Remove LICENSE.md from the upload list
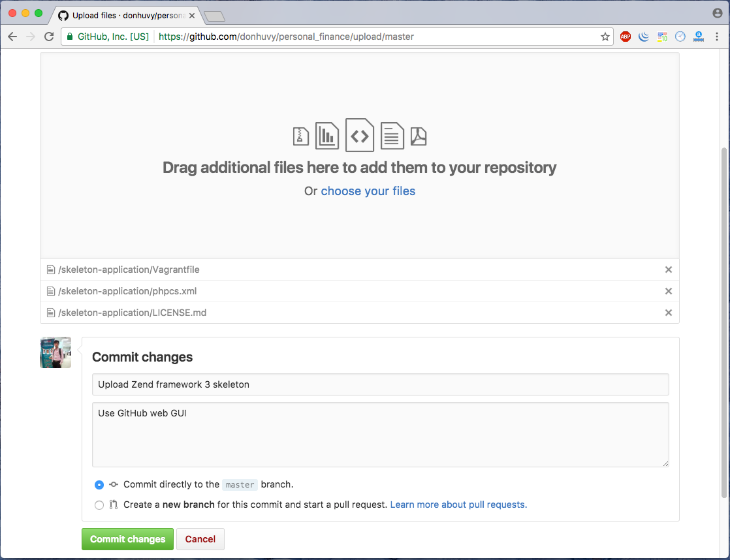 click(668, 313)
